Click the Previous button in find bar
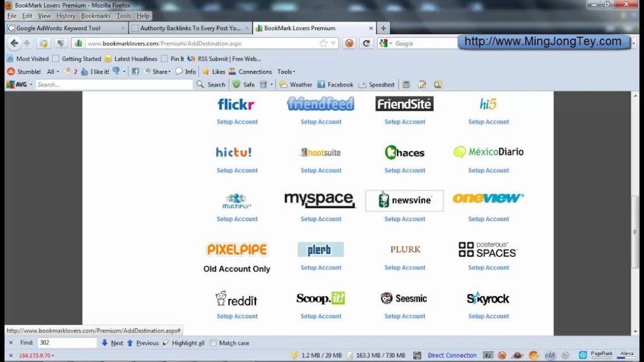644x362 pixels. pyautogui.click(x=143, y=343)
